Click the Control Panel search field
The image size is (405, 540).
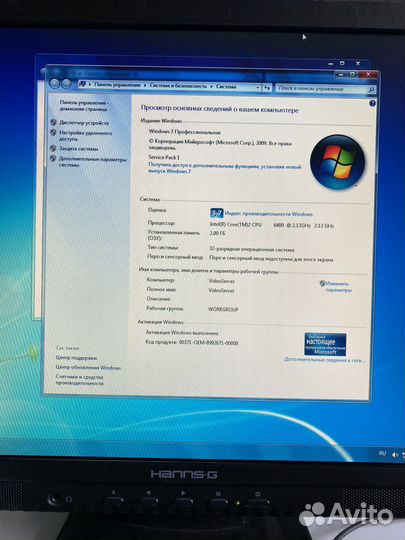(x=322, y=89)
